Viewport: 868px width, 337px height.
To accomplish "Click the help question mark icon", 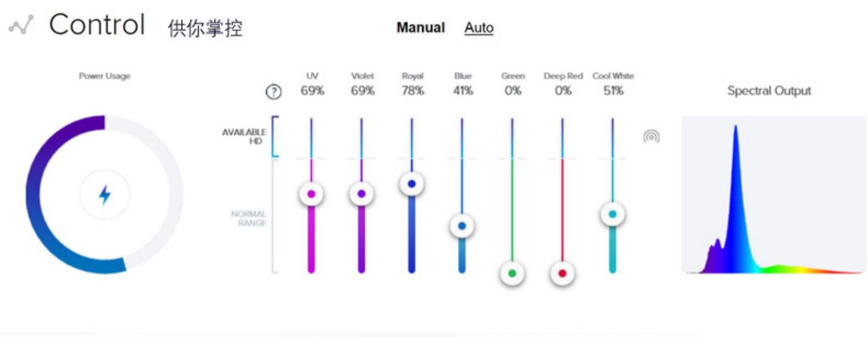I will pos(273,92).
